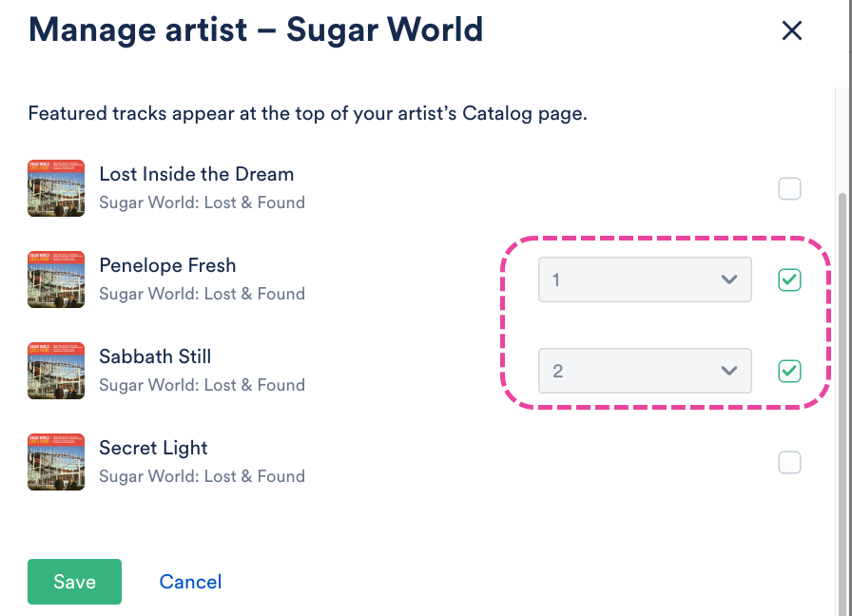
Task: Select the Secret Light track title
Action: 153,449
